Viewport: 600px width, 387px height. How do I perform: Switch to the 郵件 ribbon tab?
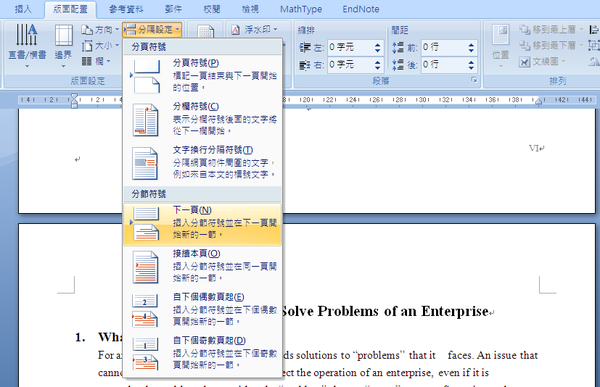(x=173, y=9)
